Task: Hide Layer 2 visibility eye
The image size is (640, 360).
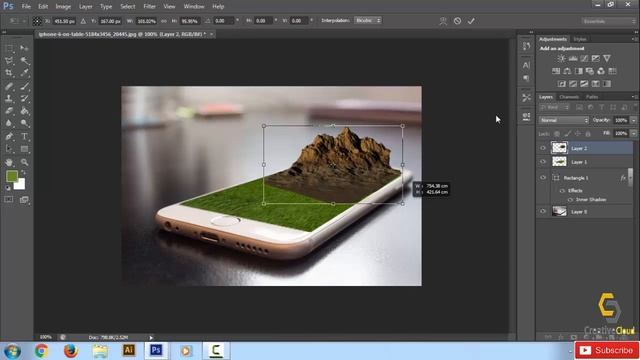Action: [543, 148]
